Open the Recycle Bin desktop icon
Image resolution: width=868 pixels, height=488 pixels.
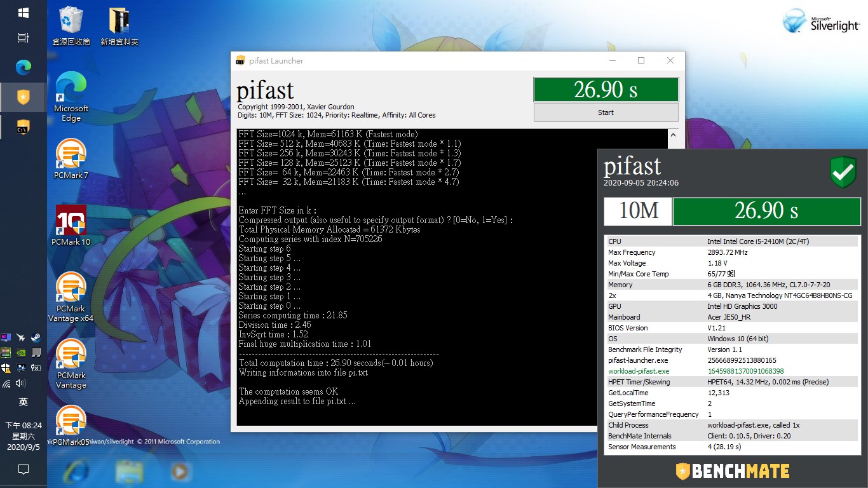(x=71, y=27)
